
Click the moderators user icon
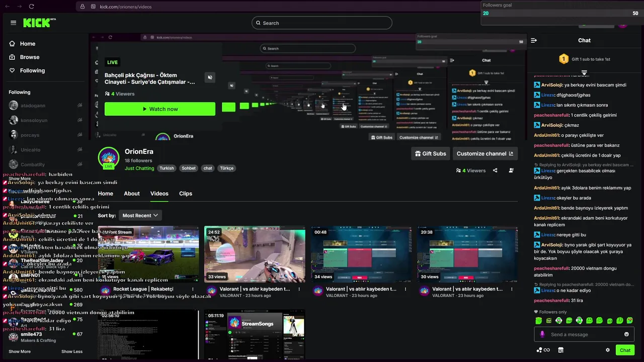click(x=511, y=170)
